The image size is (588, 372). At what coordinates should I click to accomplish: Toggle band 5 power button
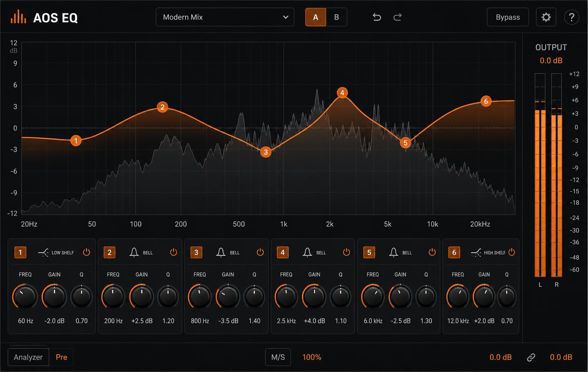click(432, 252)
